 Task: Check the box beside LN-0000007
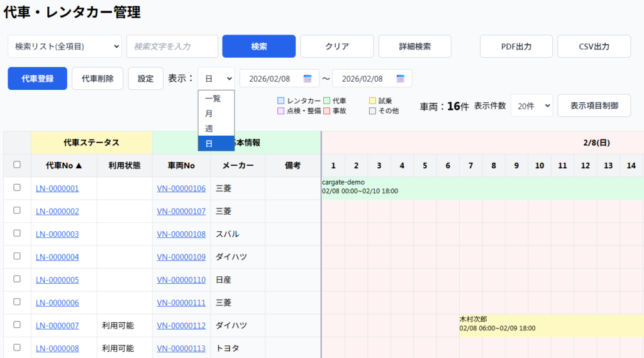tap(17, 325)
